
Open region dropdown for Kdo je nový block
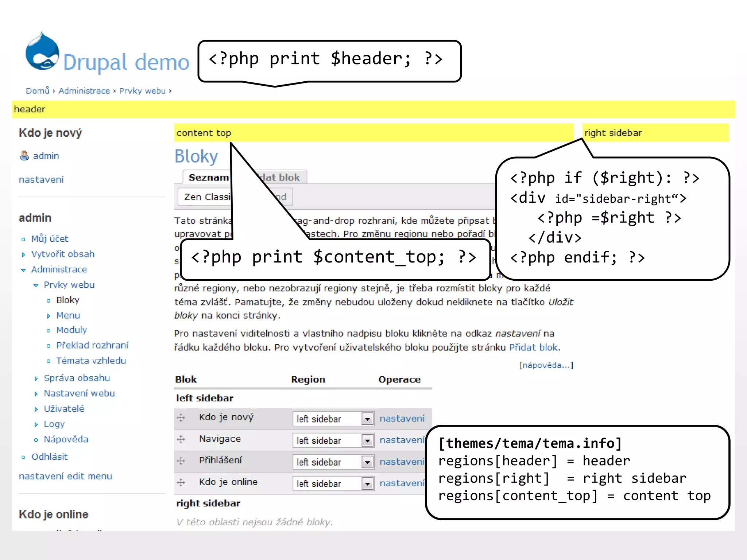333,419
